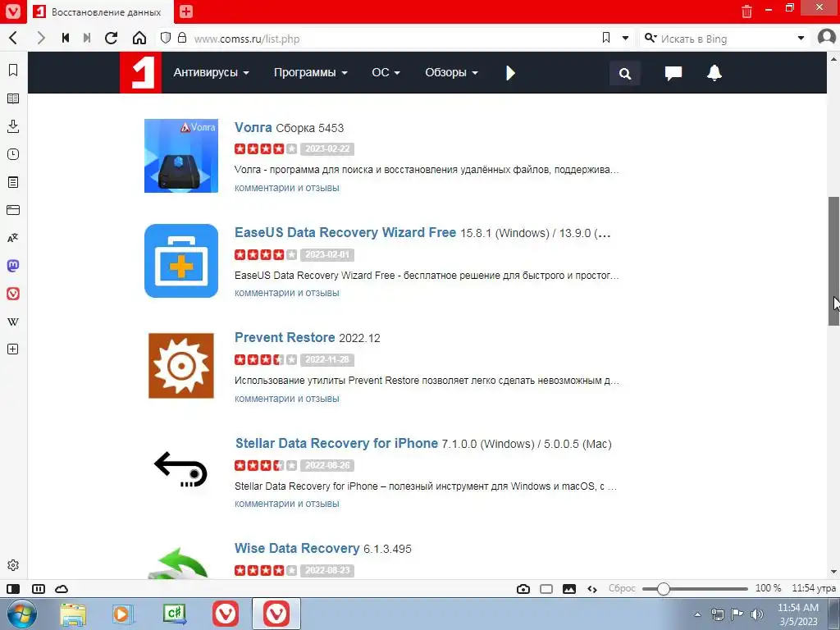Click the Prevent Restore thumbnail
This screenshot has width=840, height=630.
click(181, 366)
